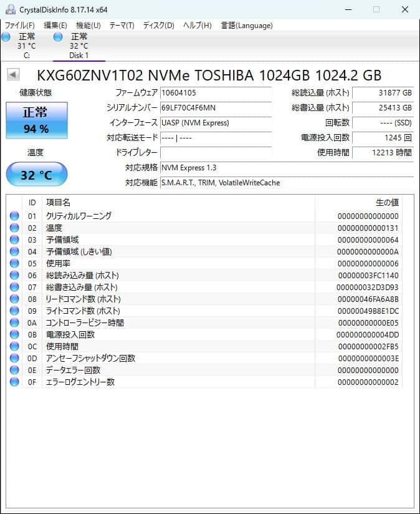Click the blue orb for ID 01 クリティカルワーニング
420x514 pixels.
(x=14, y=216)
